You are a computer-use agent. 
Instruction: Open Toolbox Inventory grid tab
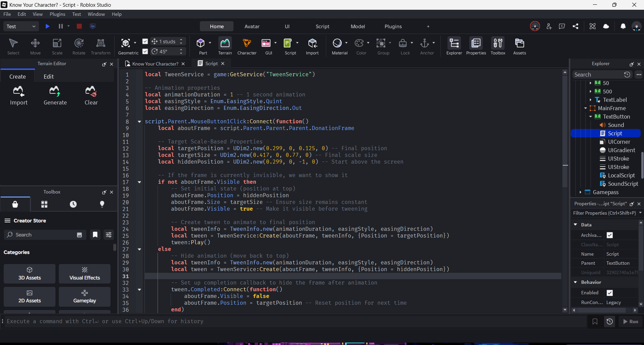tap(44, 204)
